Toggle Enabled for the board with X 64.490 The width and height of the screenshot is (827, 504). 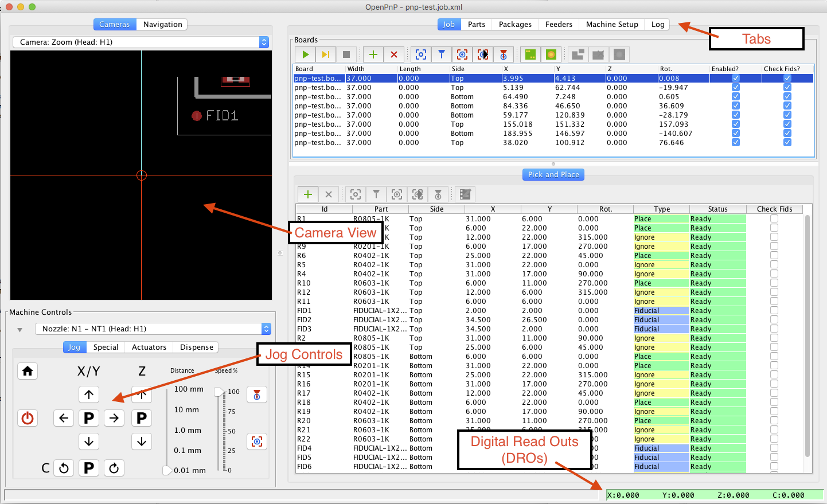(x=736, y=97)
